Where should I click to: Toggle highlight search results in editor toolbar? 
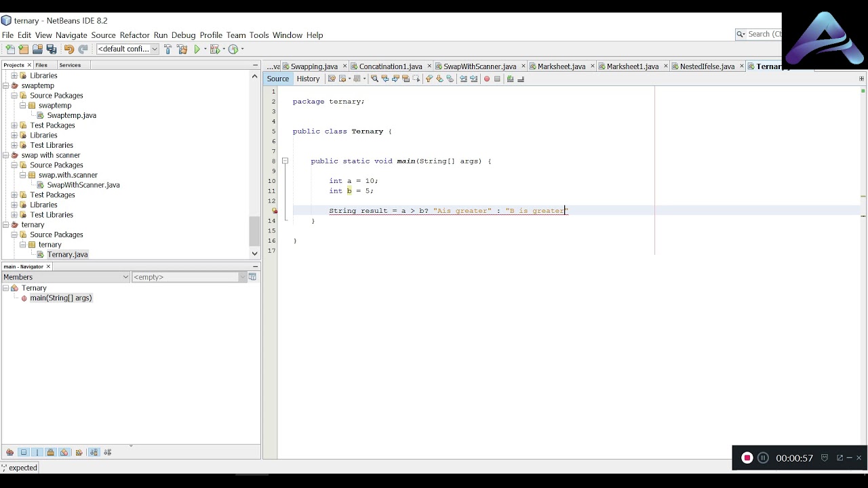pyautogui.click(x=406, y=79)
